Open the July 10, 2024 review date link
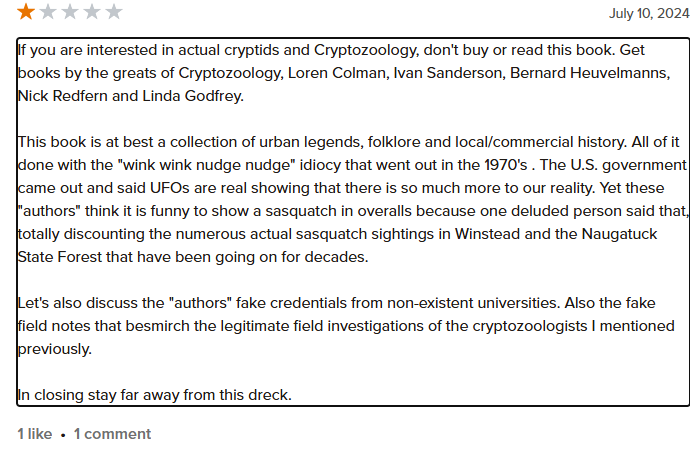Viewport: 699px width, 455px height. click(649, 13)
